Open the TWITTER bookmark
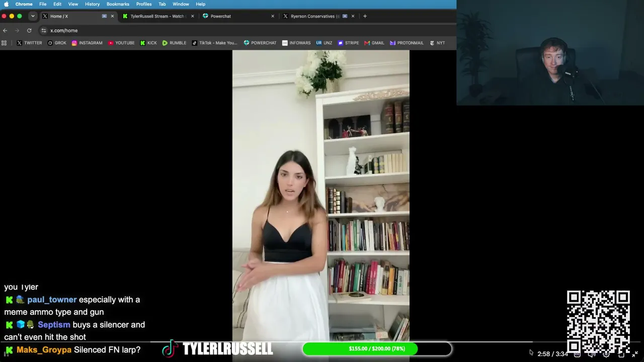The image size is (644, 362). 29,43
